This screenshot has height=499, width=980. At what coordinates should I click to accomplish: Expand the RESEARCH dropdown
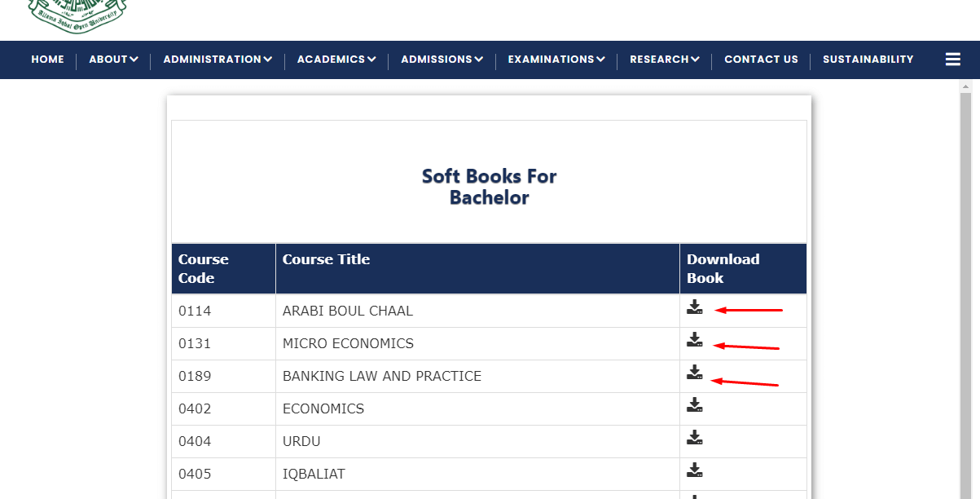[664, 59]
